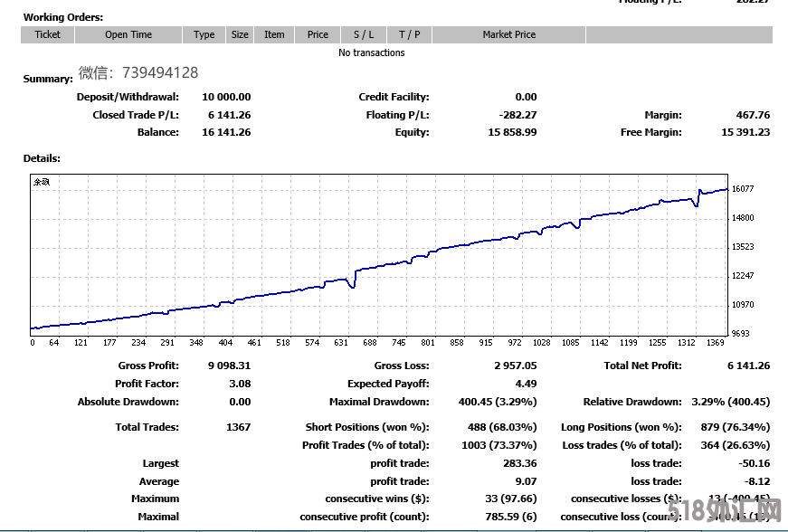The width and height of the screenshot is (788, 532).
Task: Select the Price column header
Action: tap(318, 35)
